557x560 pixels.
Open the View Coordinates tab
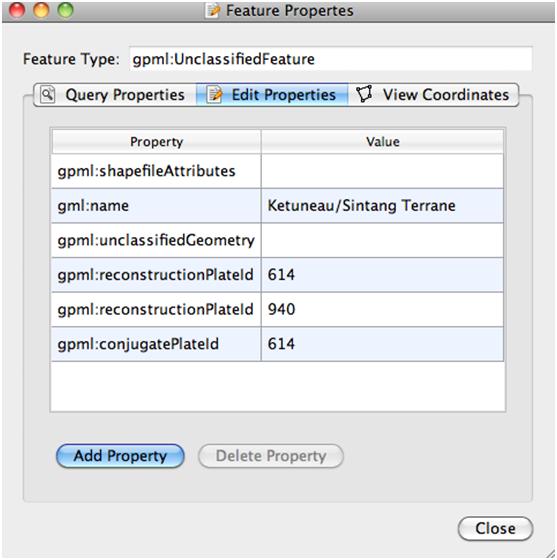pos(433,95)
